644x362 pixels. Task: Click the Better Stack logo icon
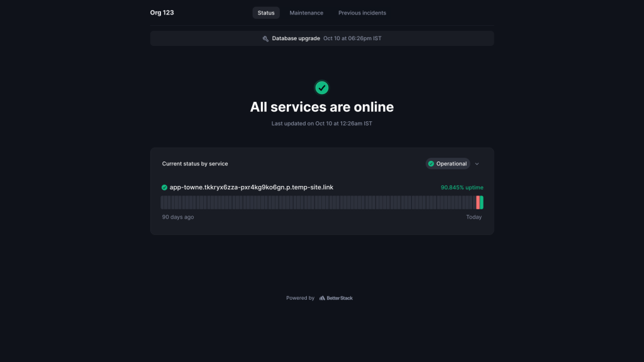point(322,298)
